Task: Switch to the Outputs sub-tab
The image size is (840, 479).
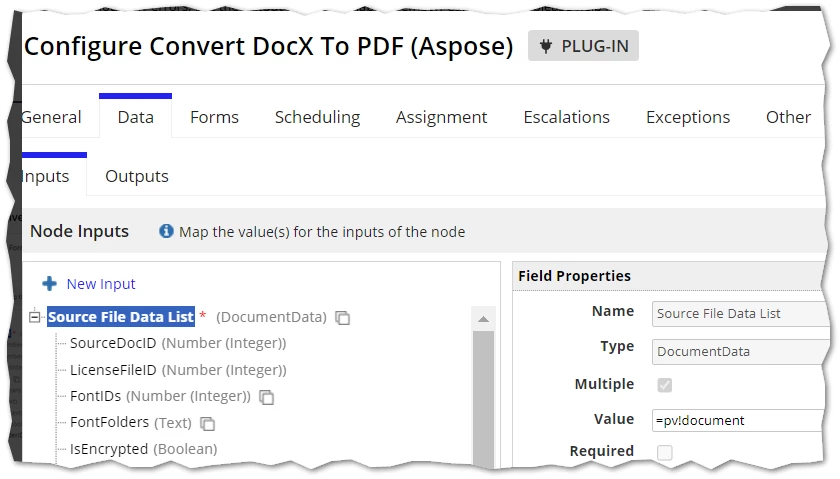Action: click(137, 176)
